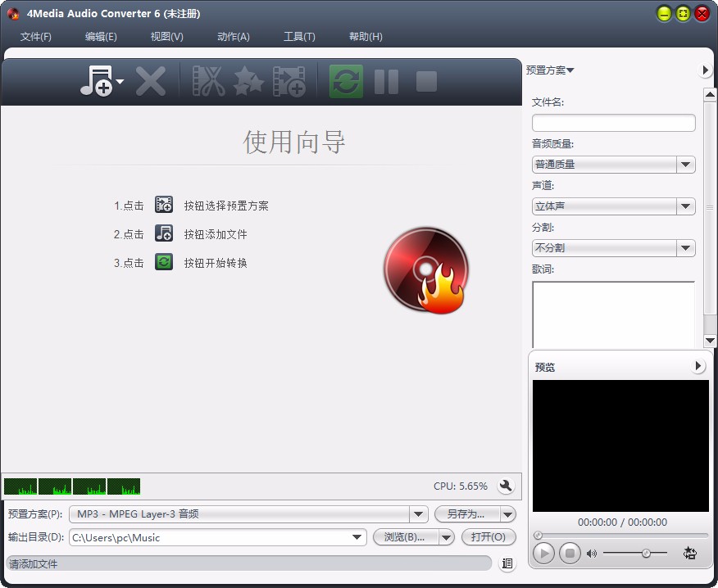Open the clip audio tool
Viewport: 718px width, 588px height.
[207, 82]
